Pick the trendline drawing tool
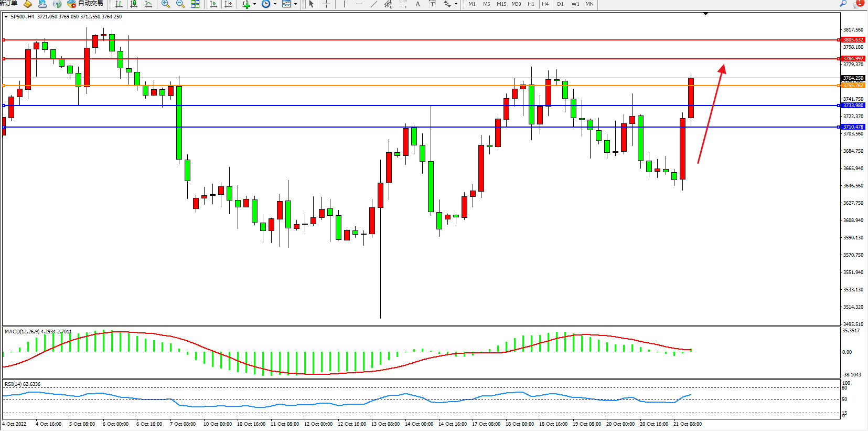This screenshot has width=868, height=431. click(x=373, y=4)
